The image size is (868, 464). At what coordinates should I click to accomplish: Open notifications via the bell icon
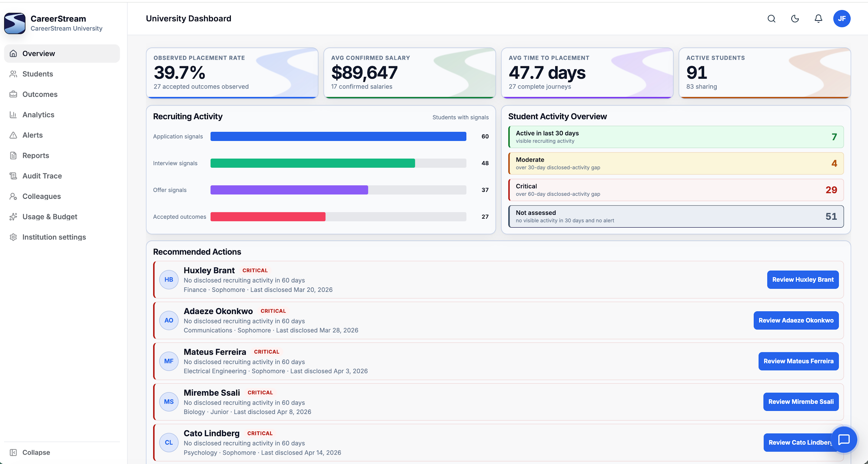[818, 19]
